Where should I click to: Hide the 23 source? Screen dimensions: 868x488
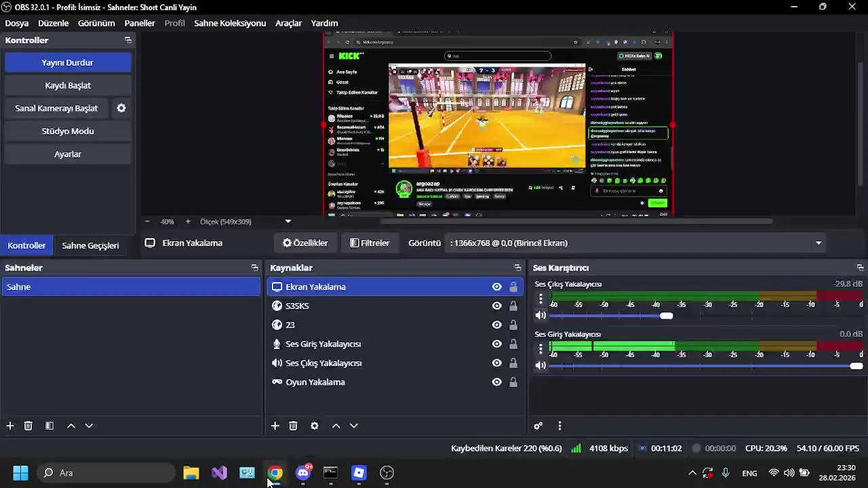[497, 325]
